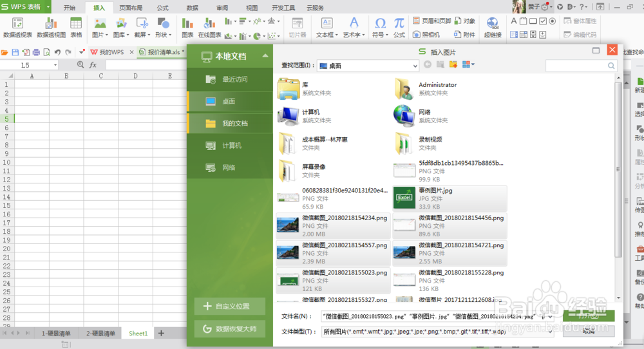Click the up one level folder icon
Screen dimensions: 644x349
coord(440,64)
